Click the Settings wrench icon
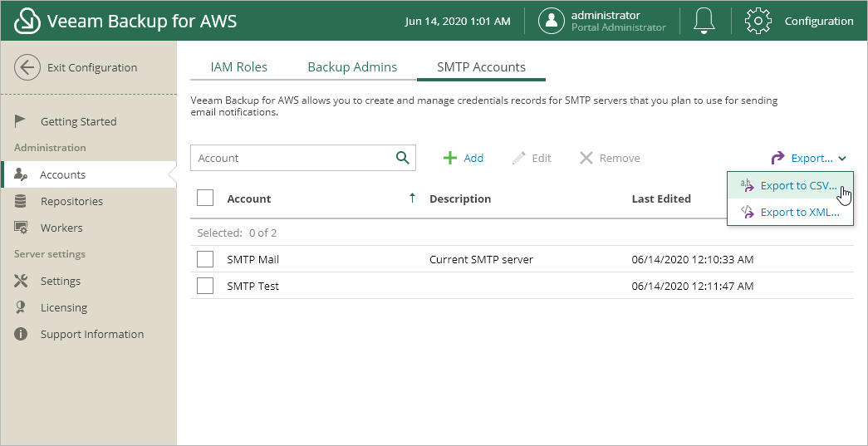The height and width of the screenshot is (446, 868). point(21,281)
